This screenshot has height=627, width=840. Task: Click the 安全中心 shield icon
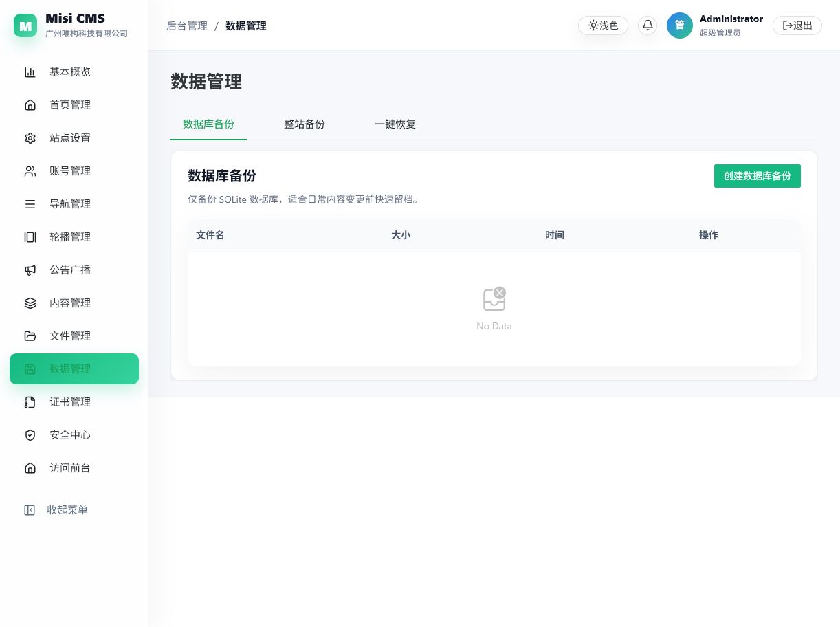30,435
